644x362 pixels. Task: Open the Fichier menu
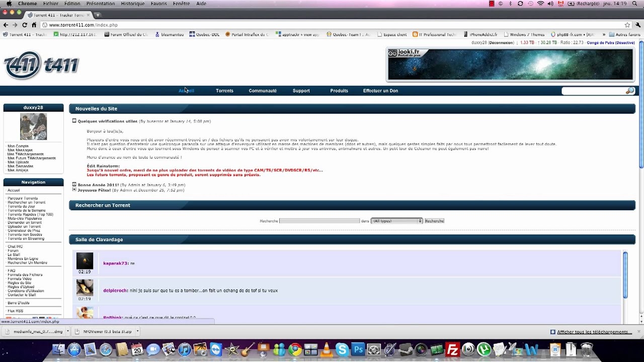50,4
